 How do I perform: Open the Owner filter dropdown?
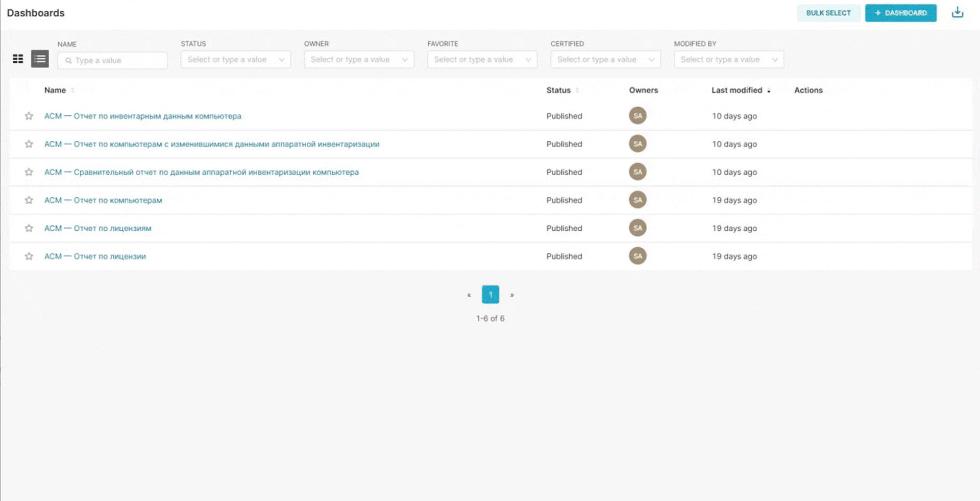(359, 60)
